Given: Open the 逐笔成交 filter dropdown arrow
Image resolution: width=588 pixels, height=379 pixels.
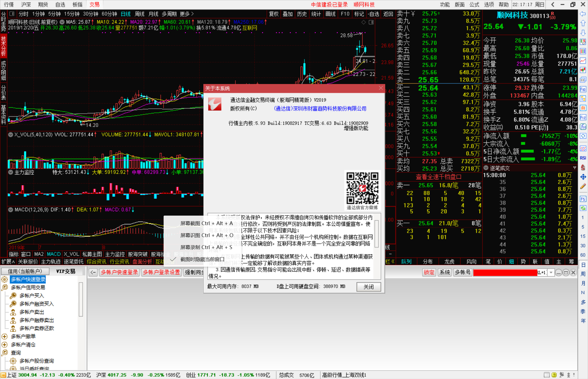Looking at the screenshot, I should tap(574, 168).
